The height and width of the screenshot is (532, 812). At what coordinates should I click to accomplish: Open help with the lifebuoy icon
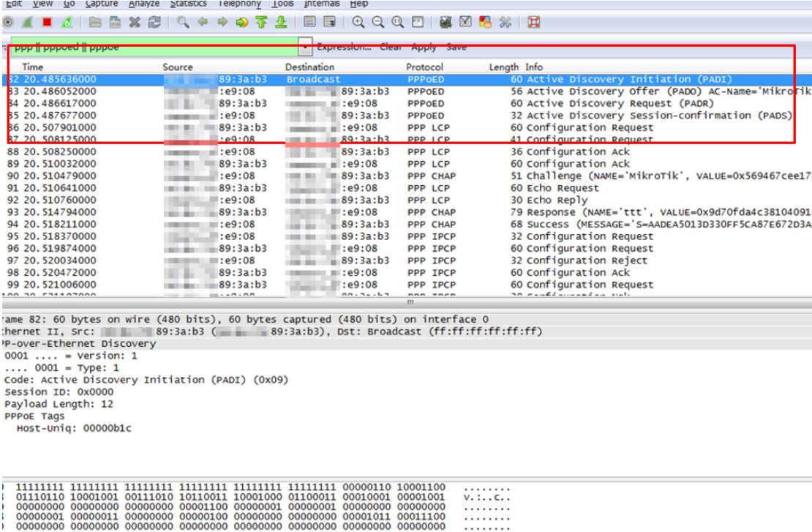534,22
